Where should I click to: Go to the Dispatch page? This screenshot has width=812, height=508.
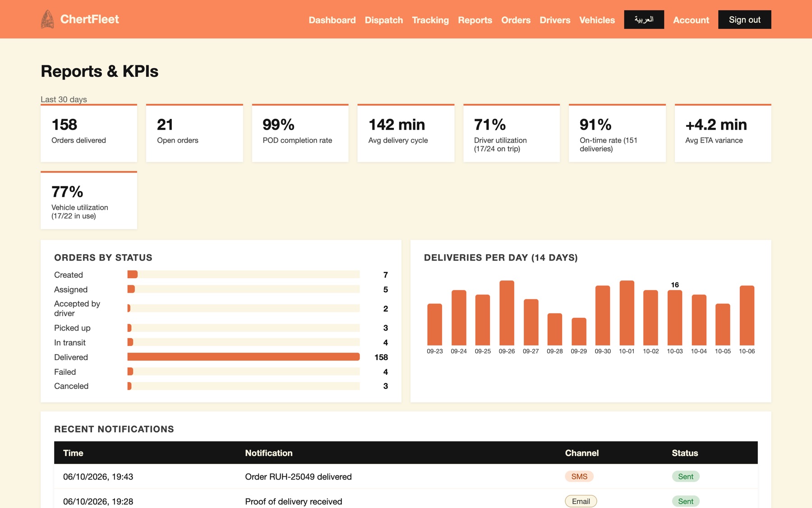click(384, 20)
